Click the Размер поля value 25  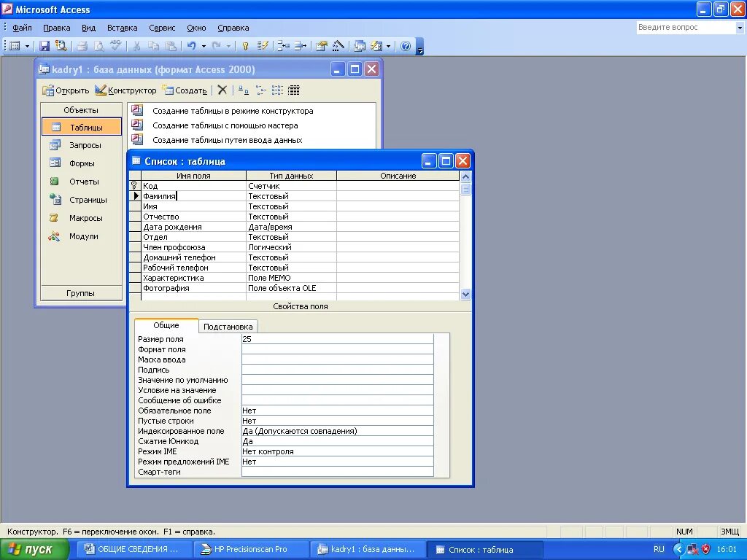[x=337, y=339]
